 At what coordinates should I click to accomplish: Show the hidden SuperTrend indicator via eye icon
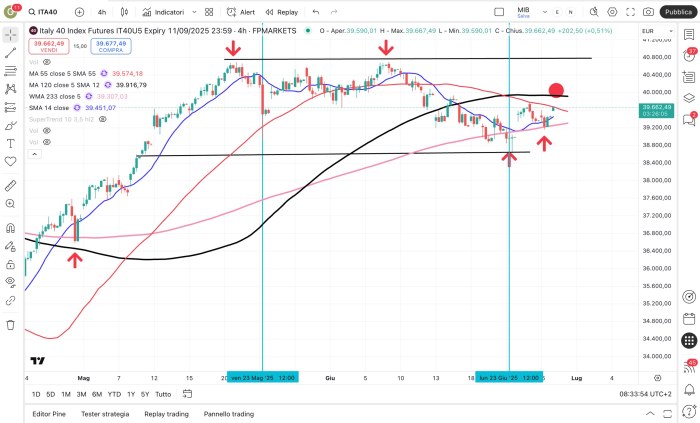(101, 118)
